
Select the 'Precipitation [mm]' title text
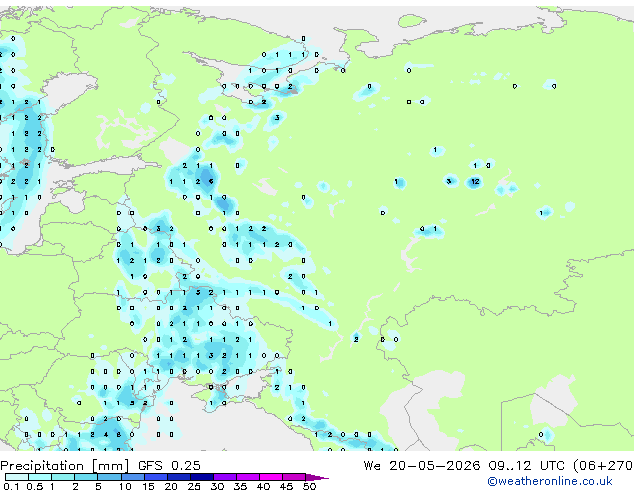(64, 466)
